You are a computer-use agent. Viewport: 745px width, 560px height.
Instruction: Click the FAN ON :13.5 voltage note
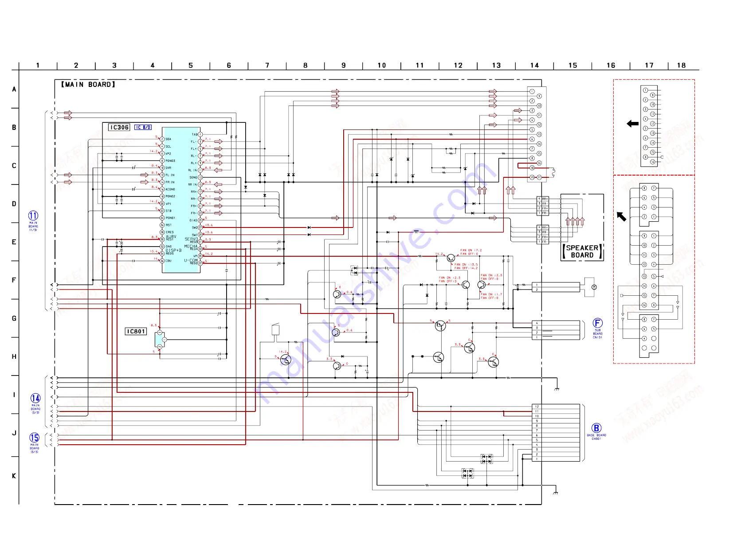coord(466,265)
